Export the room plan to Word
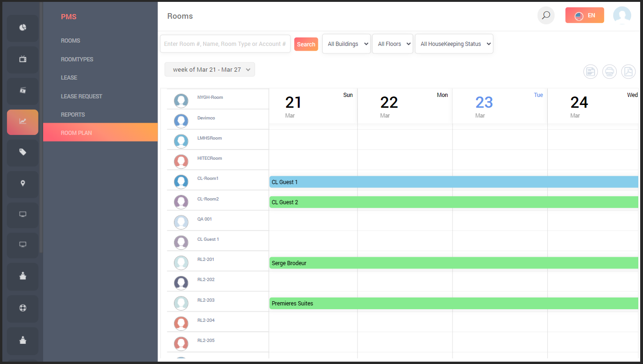The image size is (643, 364). [590, 72]
